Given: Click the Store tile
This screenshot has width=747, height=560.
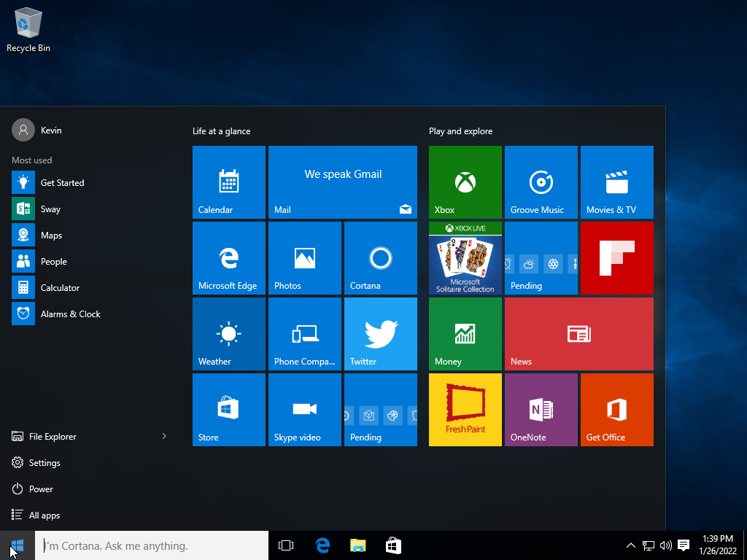Looking at the screenshot, I should click(229, 410).
